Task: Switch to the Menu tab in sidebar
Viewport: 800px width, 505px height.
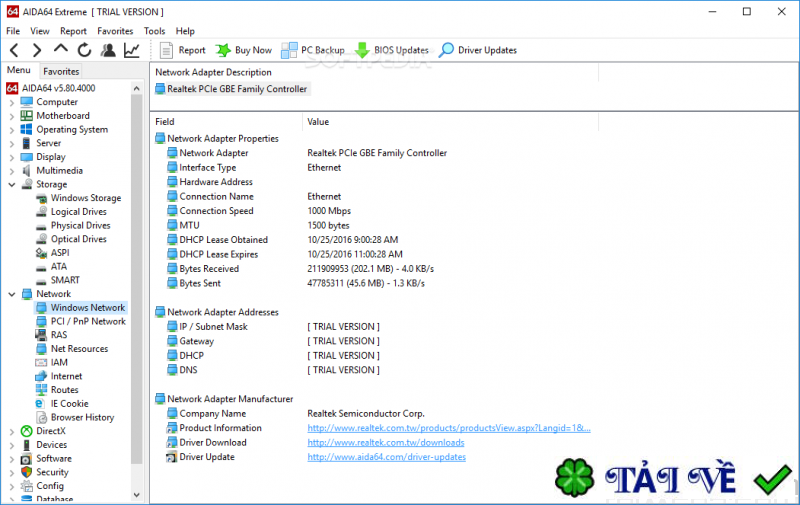Action: point(19,70)
